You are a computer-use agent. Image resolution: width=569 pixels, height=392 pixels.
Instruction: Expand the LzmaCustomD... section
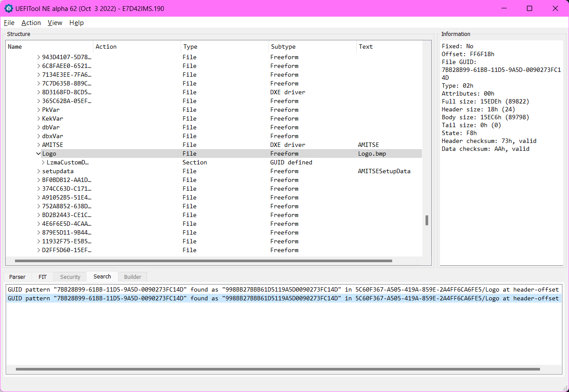(x=43, y=162)
